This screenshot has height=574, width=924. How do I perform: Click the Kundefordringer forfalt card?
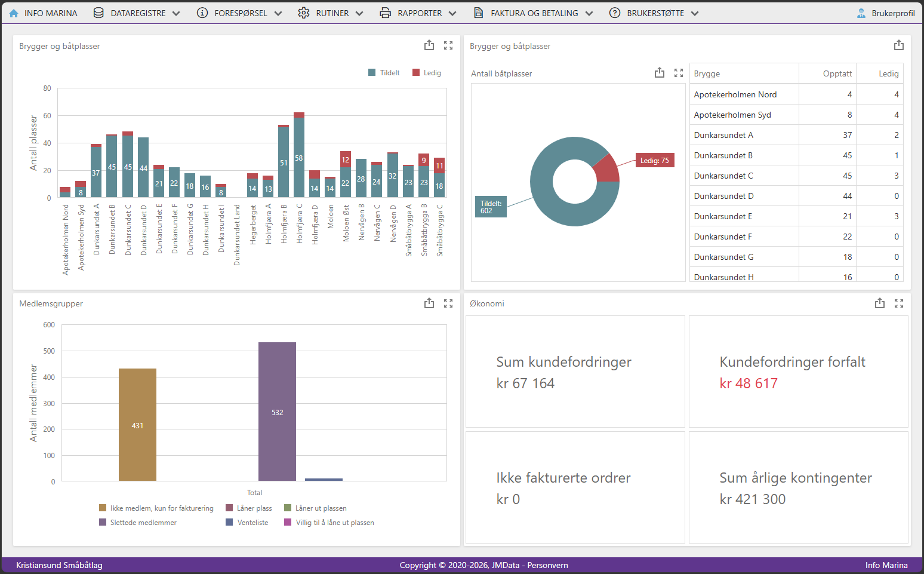(799, 372)
